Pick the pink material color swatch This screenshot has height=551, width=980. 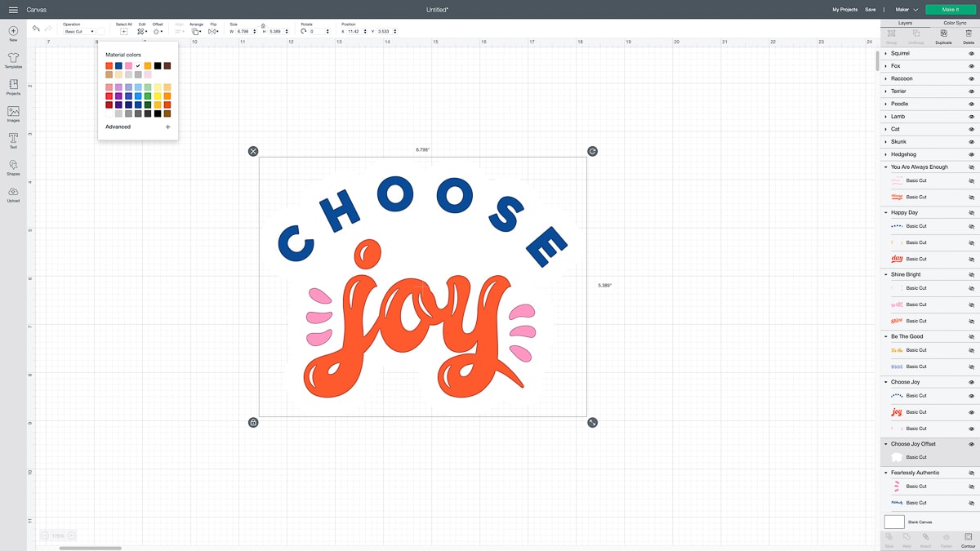[128, 65]
